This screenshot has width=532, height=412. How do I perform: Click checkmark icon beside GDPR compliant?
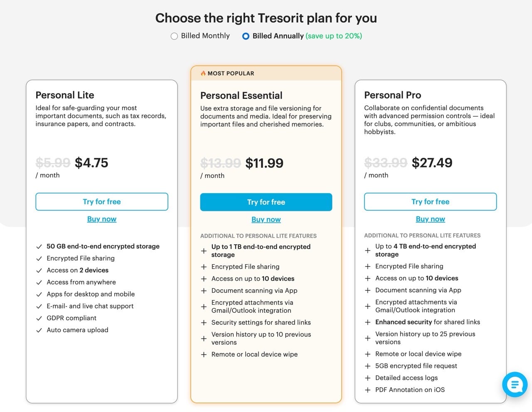[x=39, y=318]
